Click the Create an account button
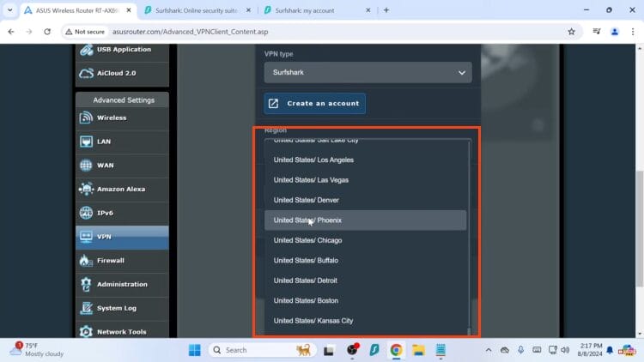644x362 pixels. point(314,104)
